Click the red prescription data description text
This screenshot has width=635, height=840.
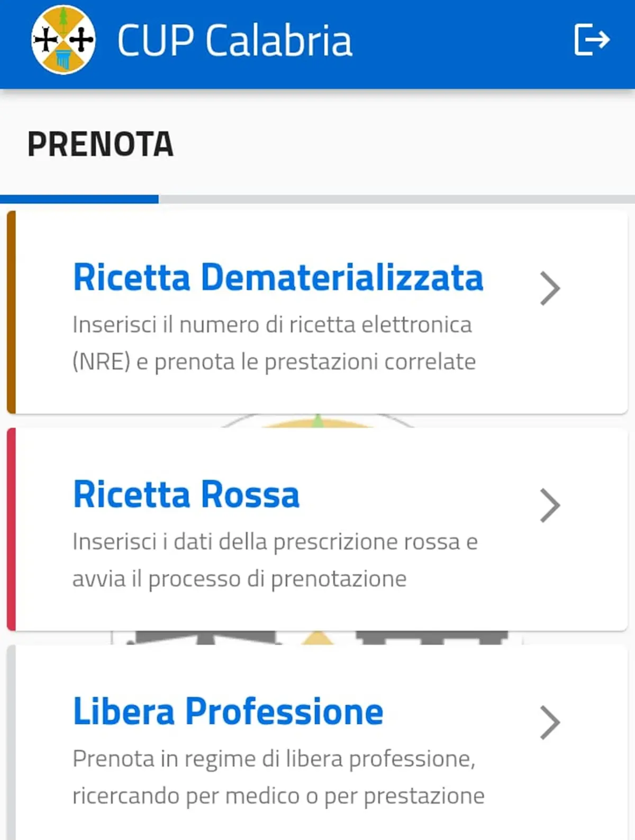[x=275, y=560]
